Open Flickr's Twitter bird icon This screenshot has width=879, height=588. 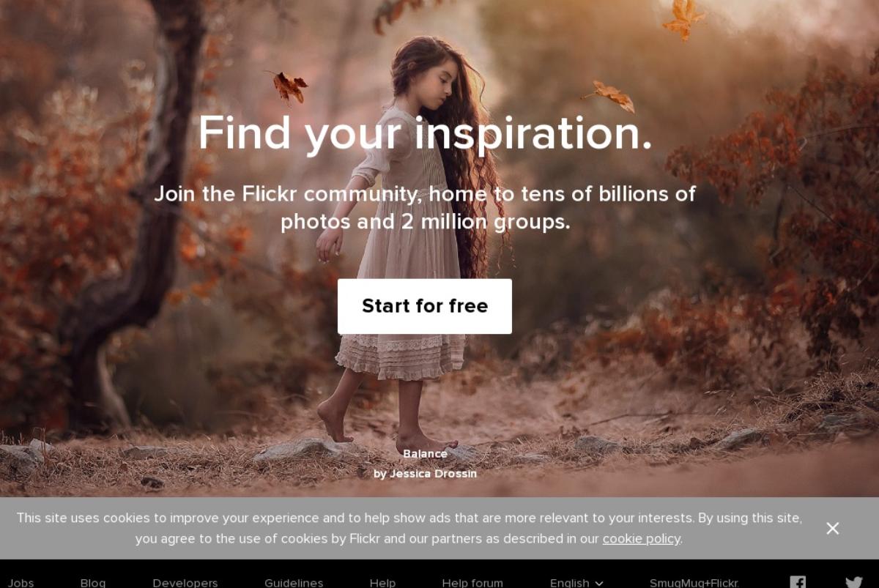tap(854, 583)
